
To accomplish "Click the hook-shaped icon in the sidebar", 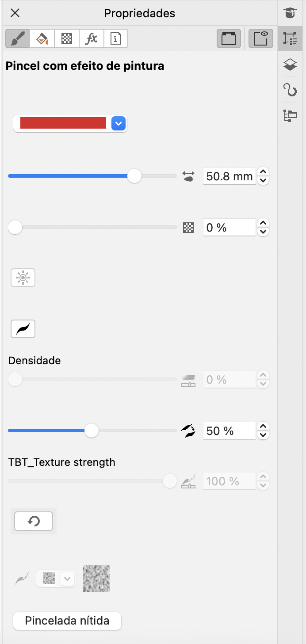I will click(x=290, y=90).
